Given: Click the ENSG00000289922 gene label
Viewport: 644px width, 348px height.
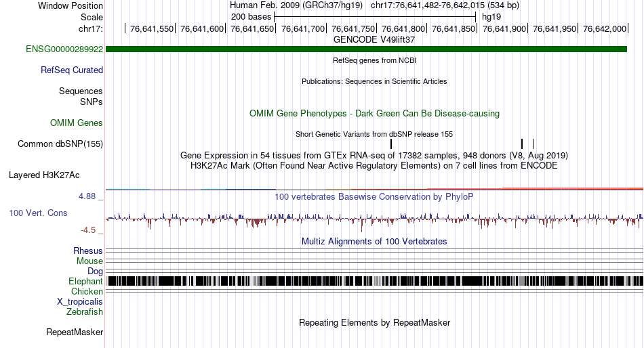Looking at the screenshot, I should (x=64, y=49).
